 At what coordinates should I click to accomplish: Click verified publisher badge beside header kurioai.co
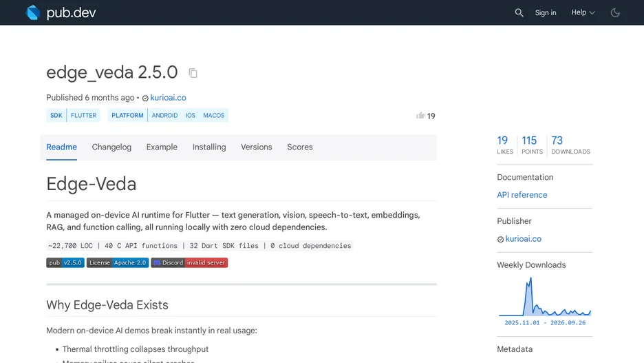coord(145,98)
